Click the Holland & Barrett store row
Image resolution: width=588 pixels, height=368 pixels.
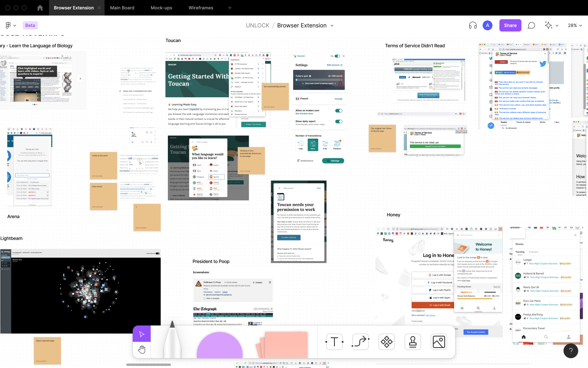[546, 275]
